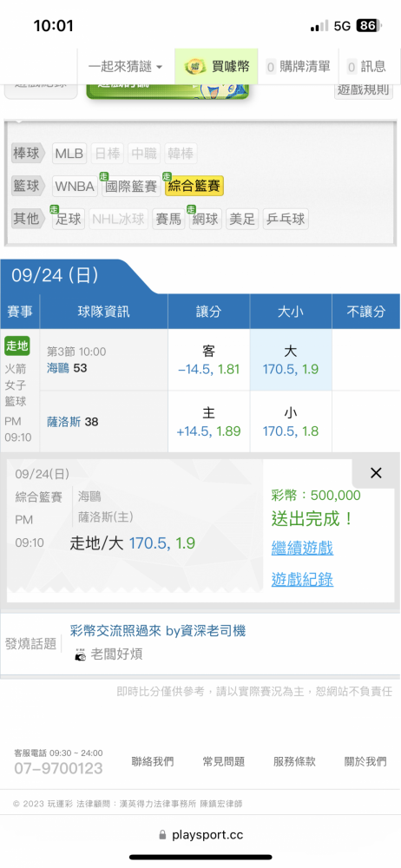Open 訊息 messages

pyautogui.click(x=366, y=67)
